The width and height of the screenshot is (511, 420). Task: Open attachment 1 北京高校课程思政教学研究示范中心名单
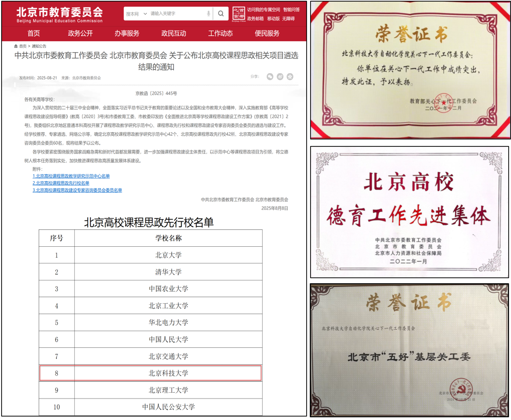pos(71,176)
